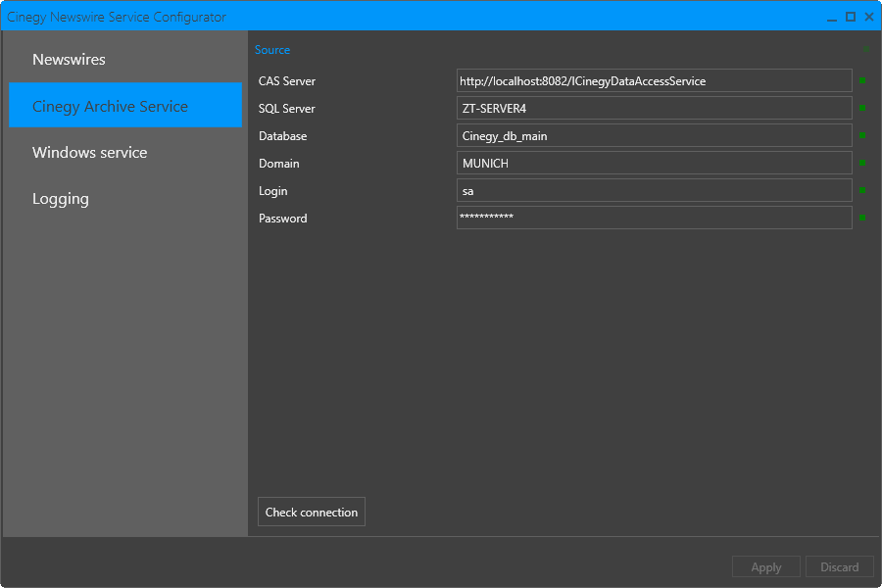Click the green indicator next to CAS Server

[862, 80]
